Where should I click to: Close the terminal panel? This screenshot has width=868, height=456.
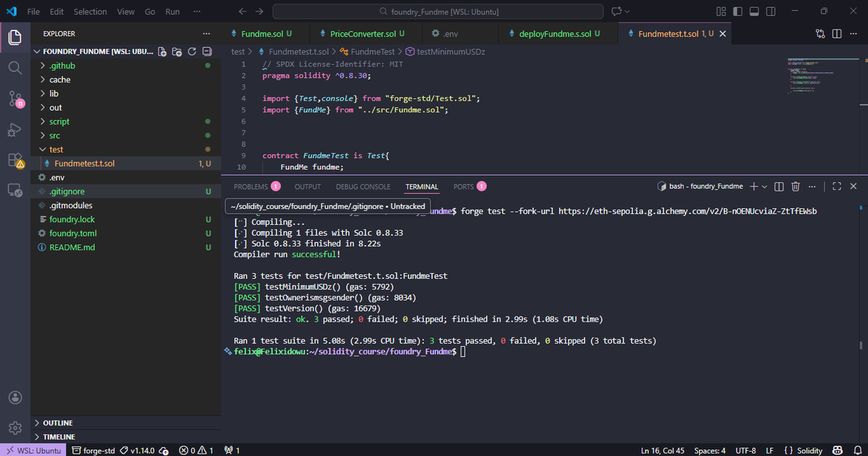854,186
